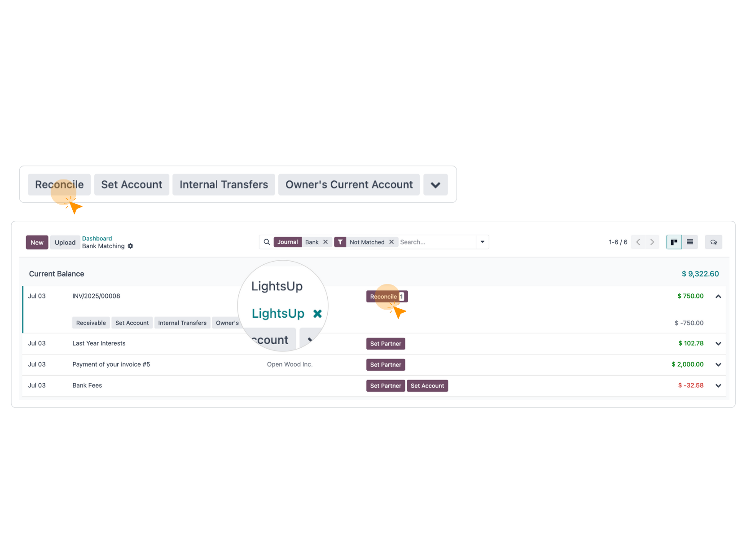This screenshot has width=747, height=560.
Task: Clear the Journal Bank filter with its X
Action: pyautogui.click(x=325, y=242)
